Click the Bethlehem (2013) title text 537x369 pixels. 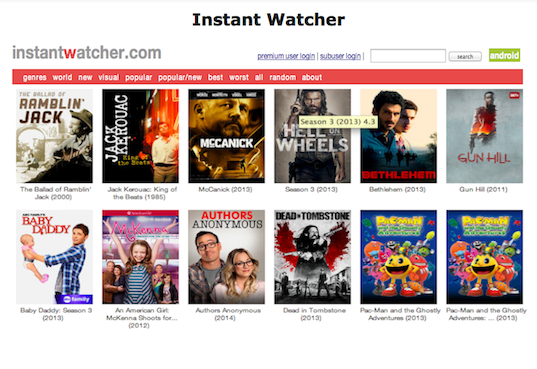[397, 189]
